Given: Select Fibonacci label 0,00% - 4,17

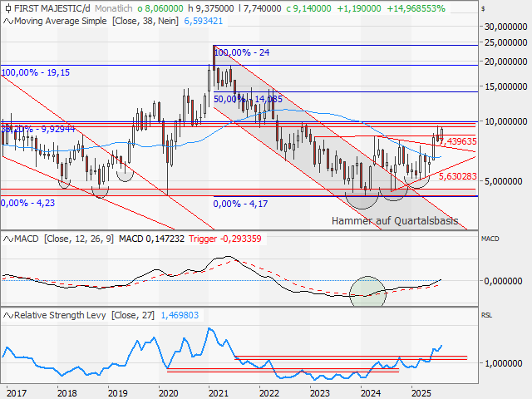Looking at the screenshot, I should point(240,204).
